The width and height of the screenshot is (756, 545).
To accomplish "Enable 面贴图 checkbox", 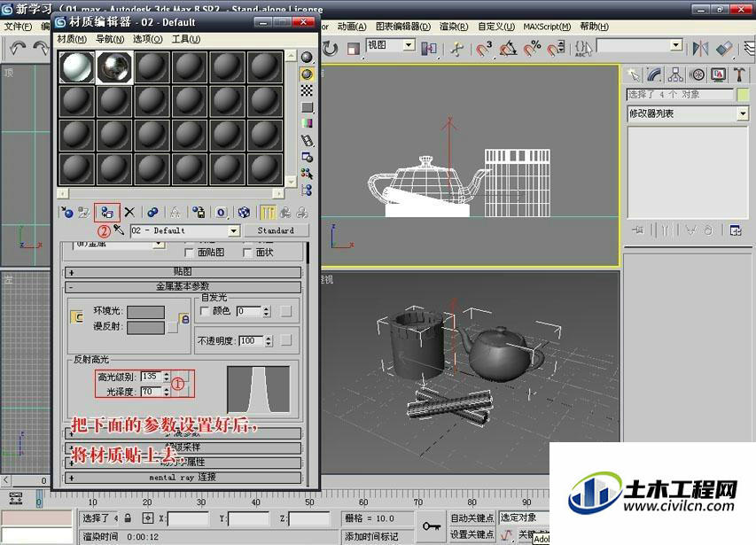I will click(189, 253).
